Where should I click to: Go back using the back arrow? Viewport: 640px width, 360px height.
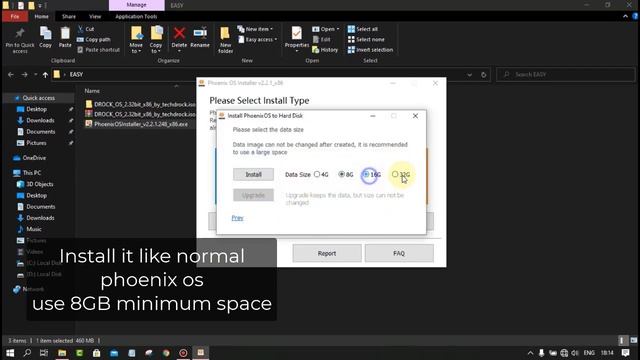(x=11, y=75)
